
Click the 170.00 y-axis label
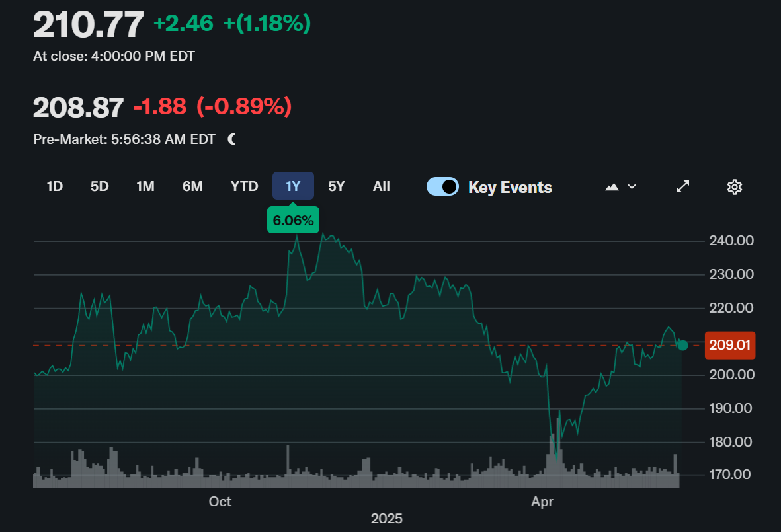click(x=730, y=475)
